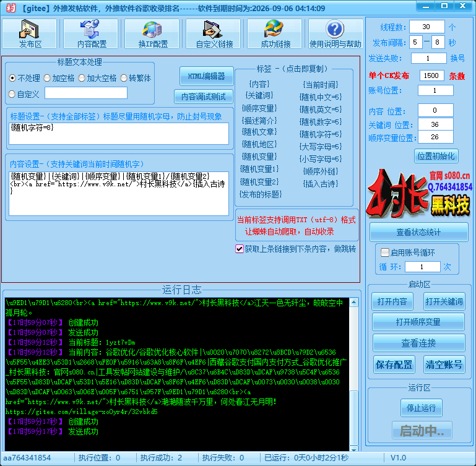Click the 线程数 thread count field
This screenshot has height=466, width=476.
point(427,27)
